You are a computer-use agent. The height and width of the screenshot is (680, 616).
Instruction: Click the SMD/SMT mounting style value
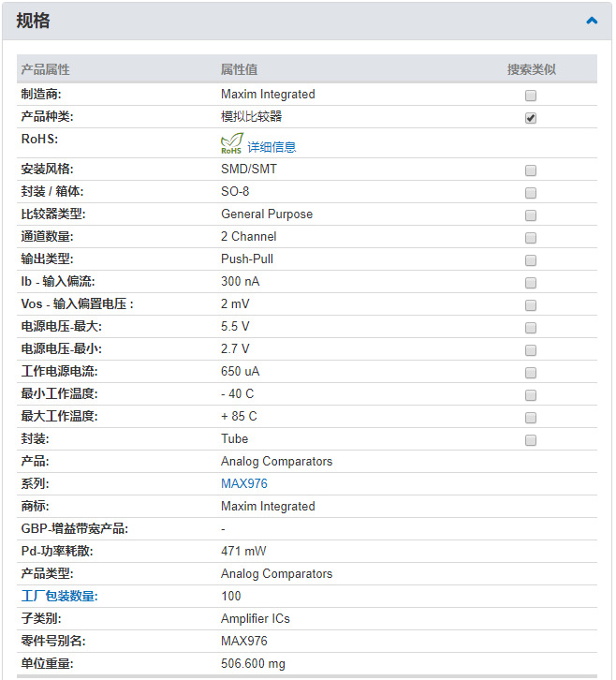click(x=249, y=169)
